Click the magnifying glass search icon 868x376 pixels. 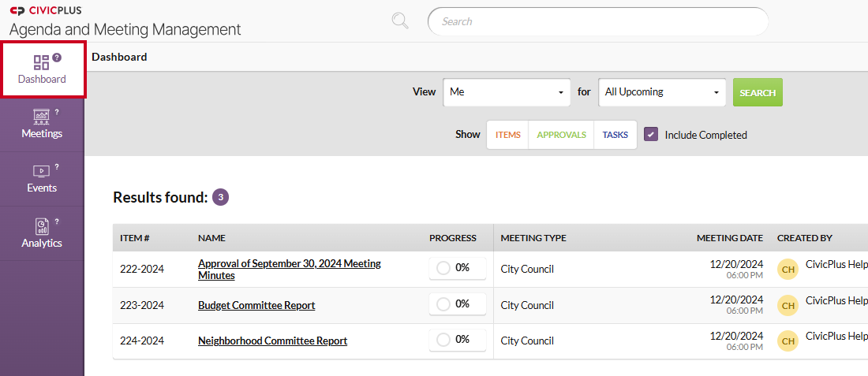click(x=400, y=21)
